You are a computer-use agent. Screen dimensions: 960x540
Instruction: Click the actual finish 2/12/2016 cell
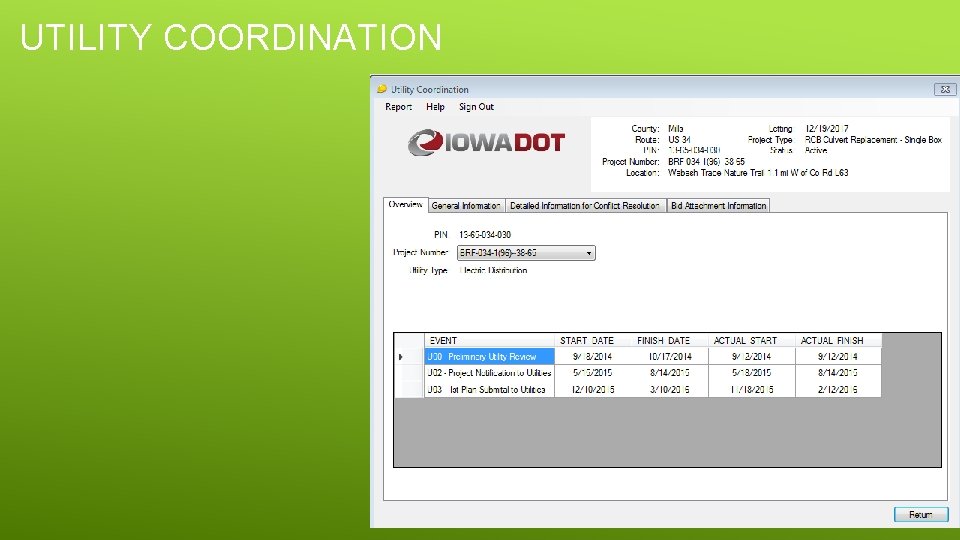click(838, 389)
